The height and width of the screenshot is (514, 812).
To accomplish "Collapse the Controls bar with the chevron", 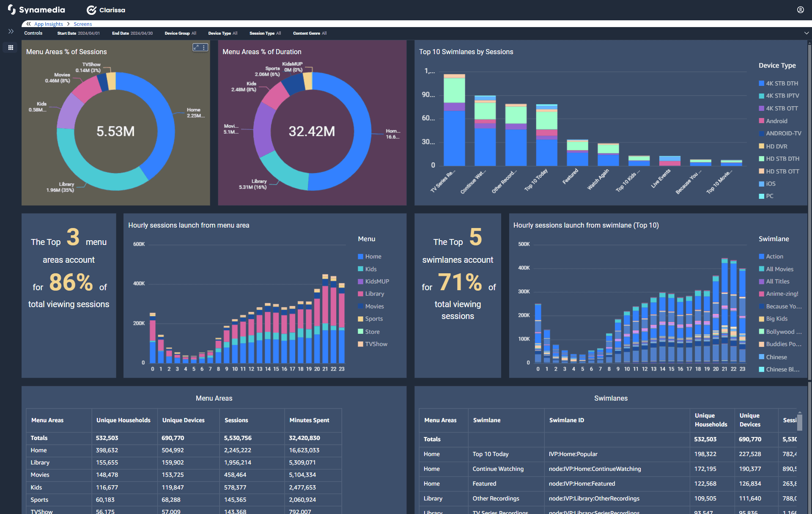I will [806, 33].
